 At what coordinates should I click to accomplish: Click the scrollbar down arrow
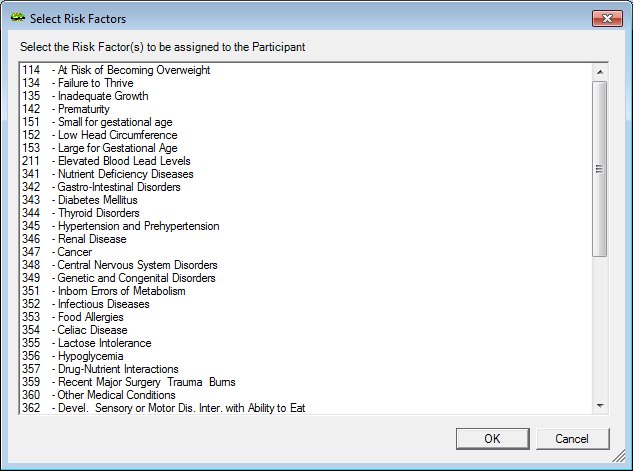point(600,406)
